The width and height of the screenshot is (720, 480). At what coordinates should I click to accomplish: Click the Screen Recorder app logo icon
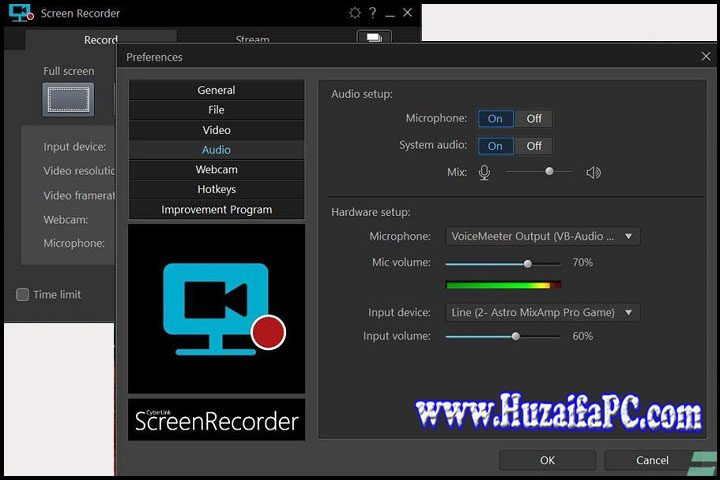pyautogui.click(x=21, y=13)
